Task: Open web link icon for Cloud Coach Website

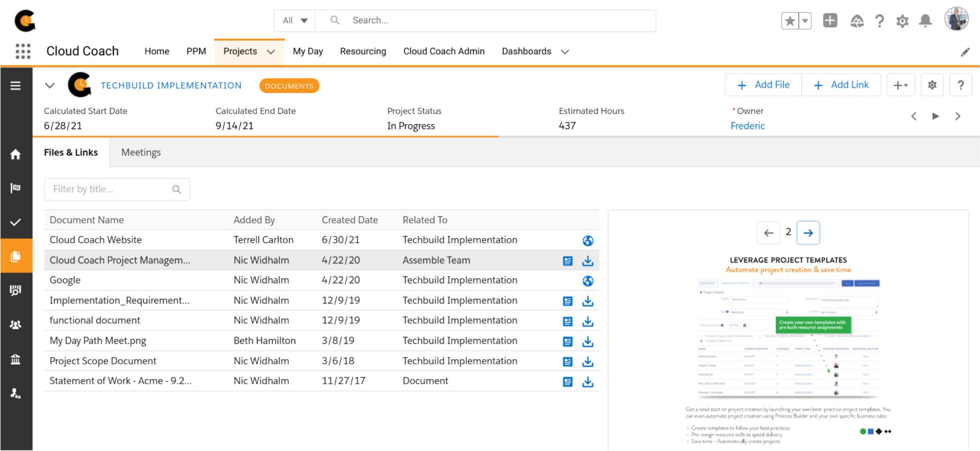Action: tap(588, 241)
